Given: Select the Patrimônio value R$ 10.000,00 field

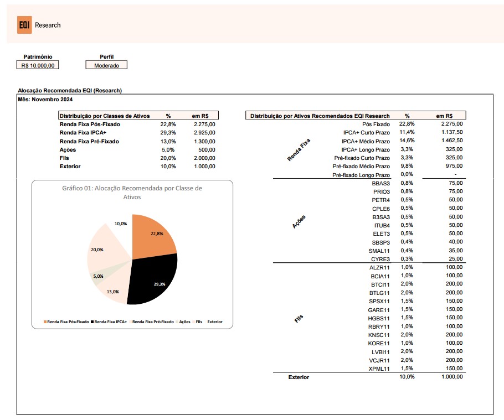Looking at the screenshot, I should point(38,65).
